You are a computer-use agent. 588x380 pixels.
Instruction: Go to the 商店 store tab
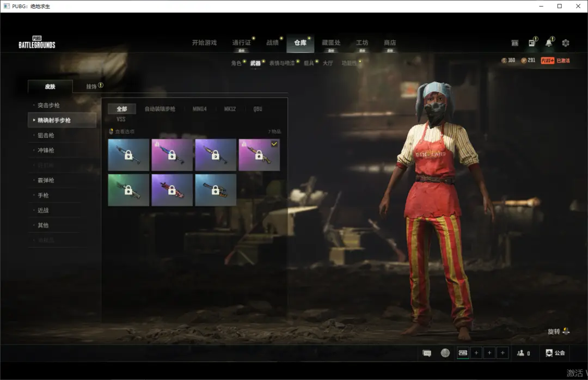pos(390,43)
